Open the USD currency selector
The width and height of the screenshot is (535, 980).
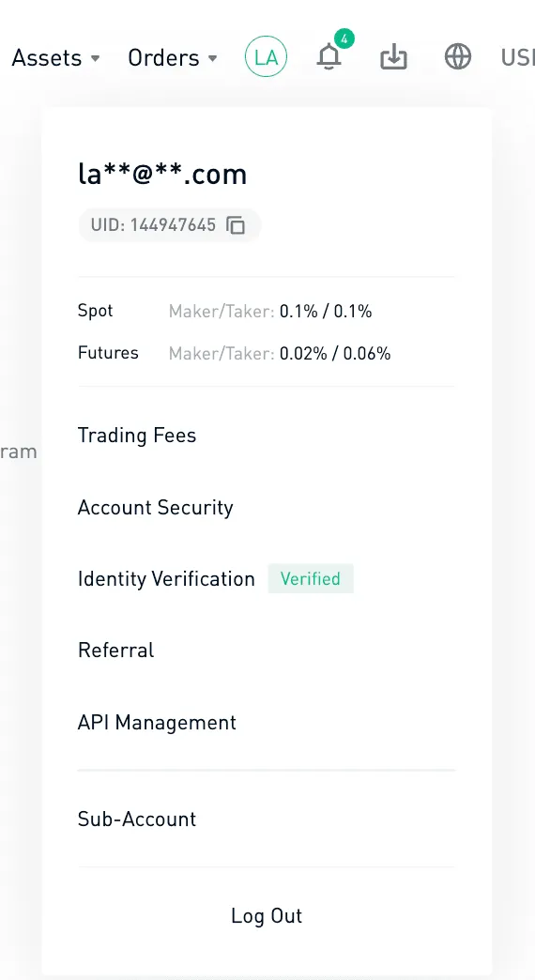(517, 58)
